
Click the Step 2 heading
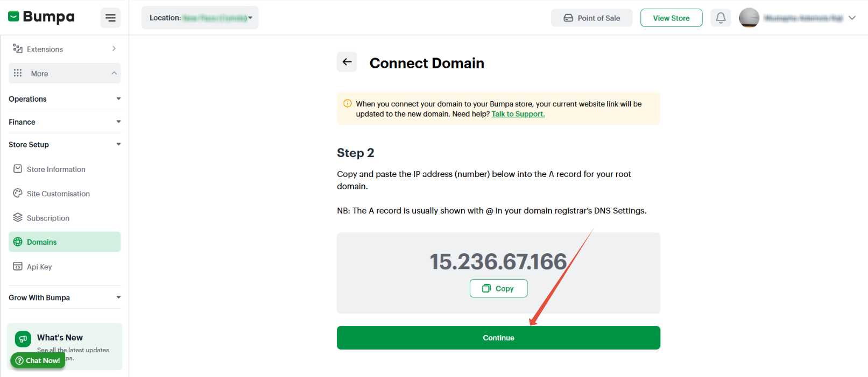pos(356,153)
